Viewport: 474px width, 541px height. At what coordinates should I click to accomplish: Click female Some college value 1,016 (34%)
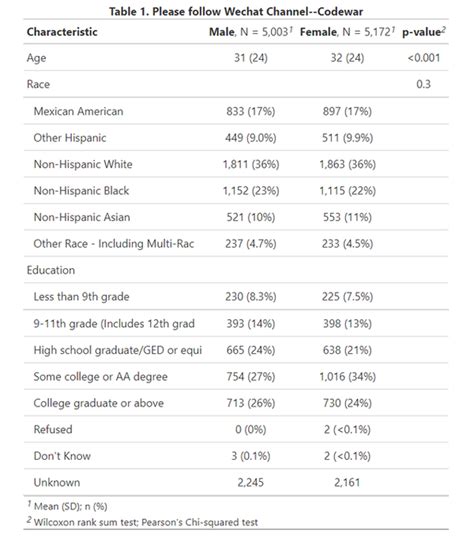click(347, 376)
